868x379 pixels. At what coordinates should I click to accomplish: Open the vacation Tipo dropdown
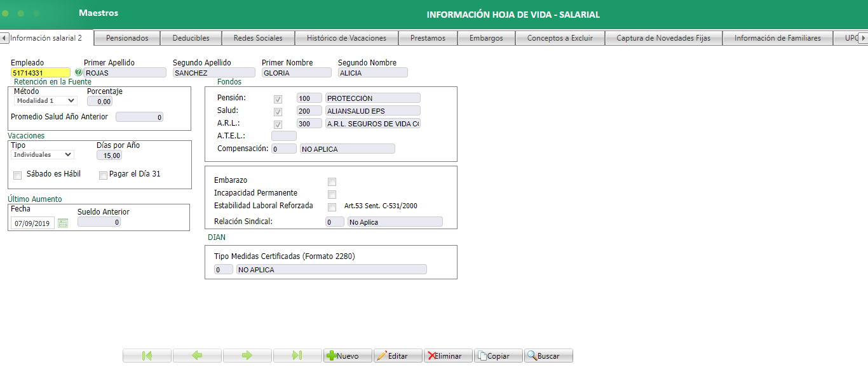43,154
